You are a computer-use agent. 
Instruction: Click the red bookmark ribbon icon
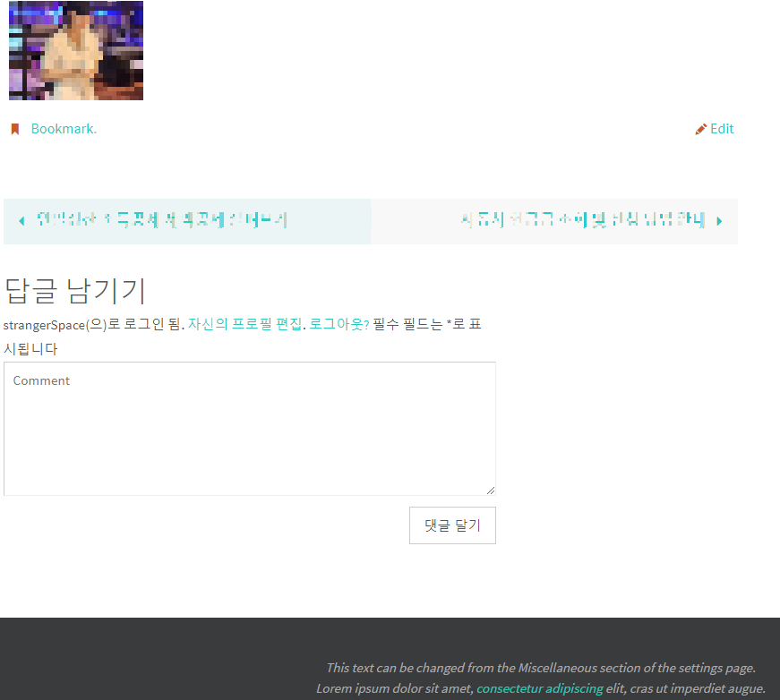click(14, 128)
